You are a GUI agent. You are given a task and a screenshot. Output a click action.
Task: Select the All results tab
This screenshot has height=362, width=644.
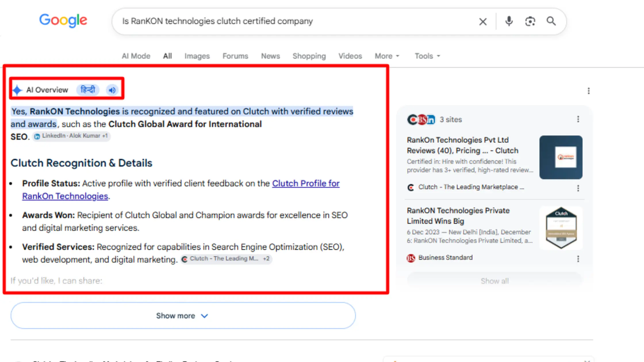[167, 56]
